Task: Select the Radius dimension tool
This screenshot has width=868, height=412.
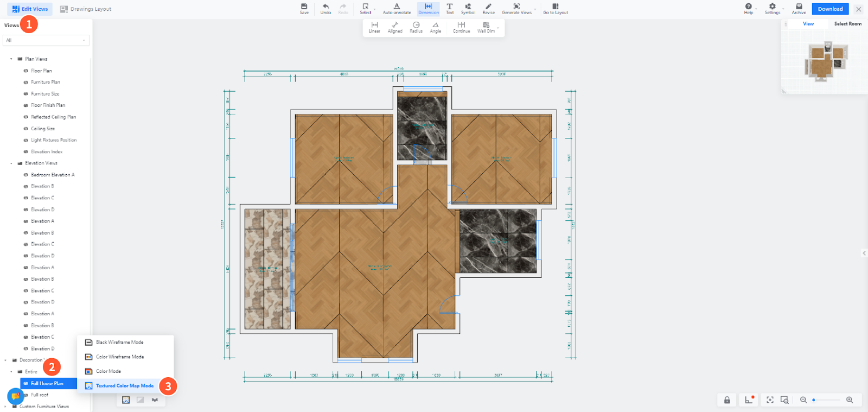Action: tap(416, 27)
